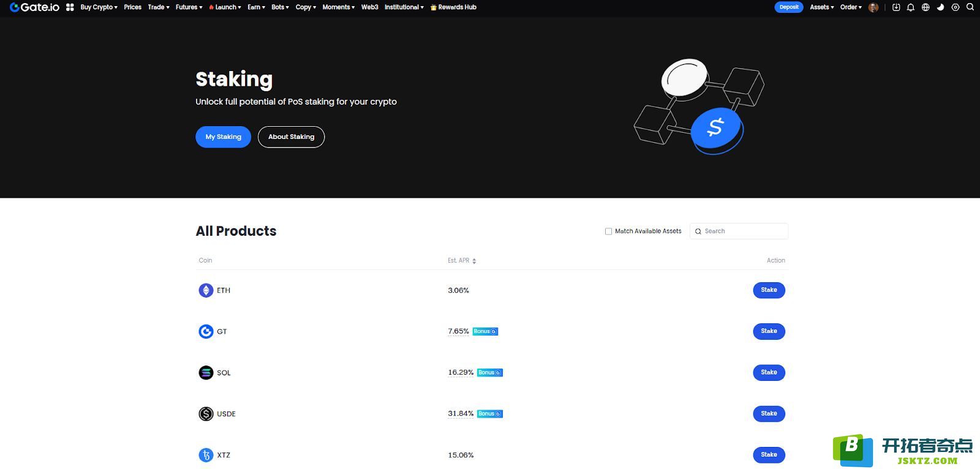Click the USDE coin icon
This screenshot has width=980, height=469.
pyautogui.click(x=206, y=414)
